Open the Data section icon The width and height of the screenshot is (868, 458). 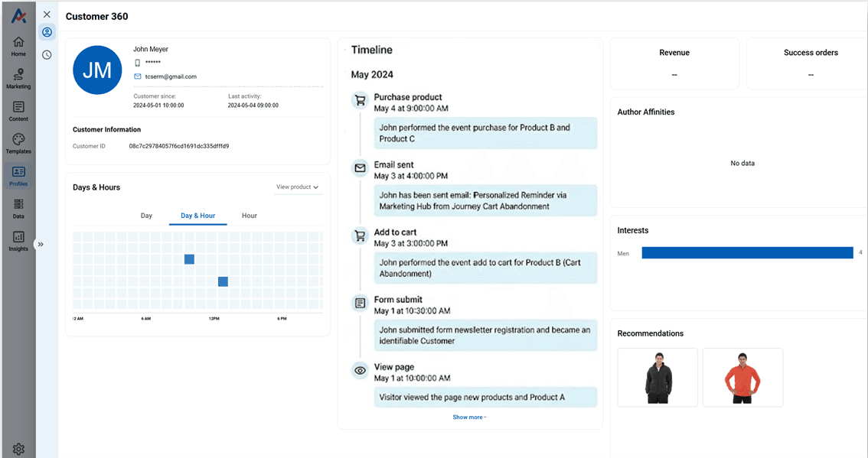[x=18, y=207]
